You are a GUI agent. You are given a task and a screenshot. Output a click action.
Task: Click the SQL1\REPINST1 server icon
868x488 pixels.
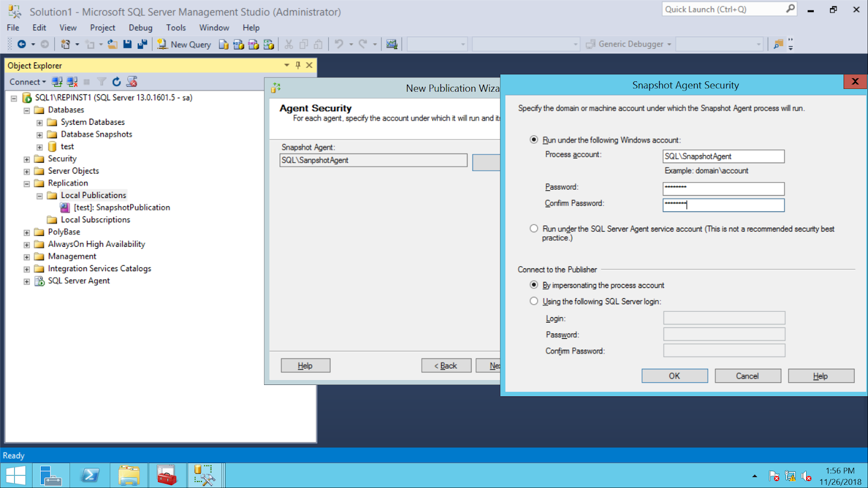[27, 98]
